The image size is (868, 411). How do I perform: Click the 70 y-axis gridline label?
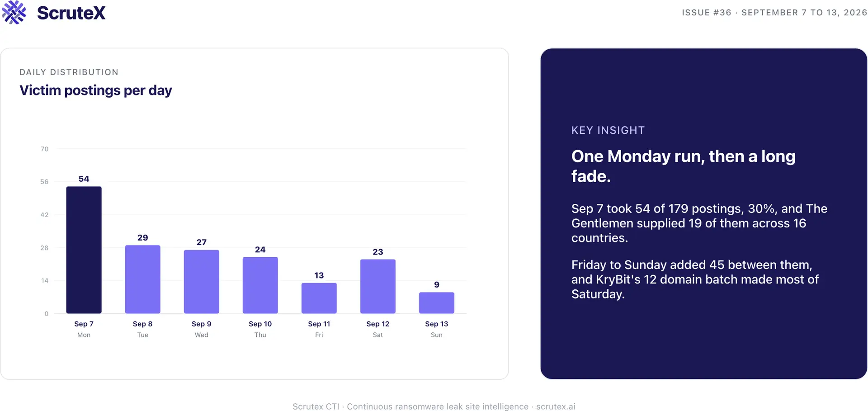(44, 149)
